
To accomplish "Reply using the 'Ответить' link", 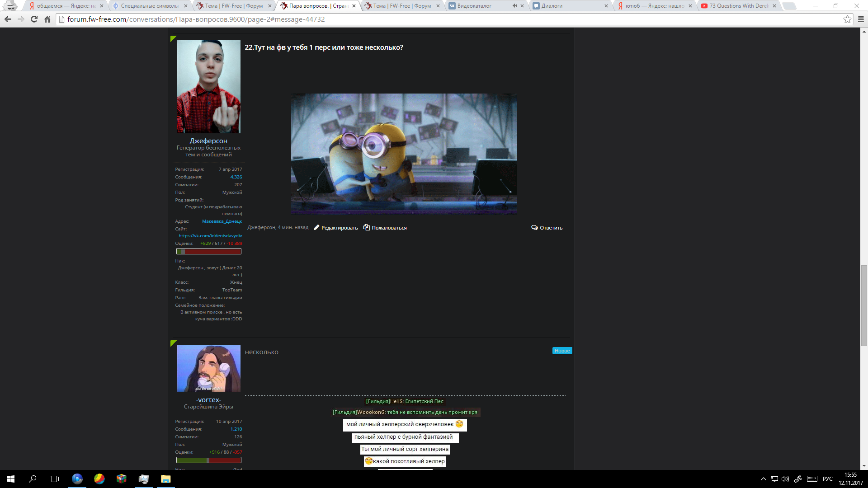I will tap(551, 228).
